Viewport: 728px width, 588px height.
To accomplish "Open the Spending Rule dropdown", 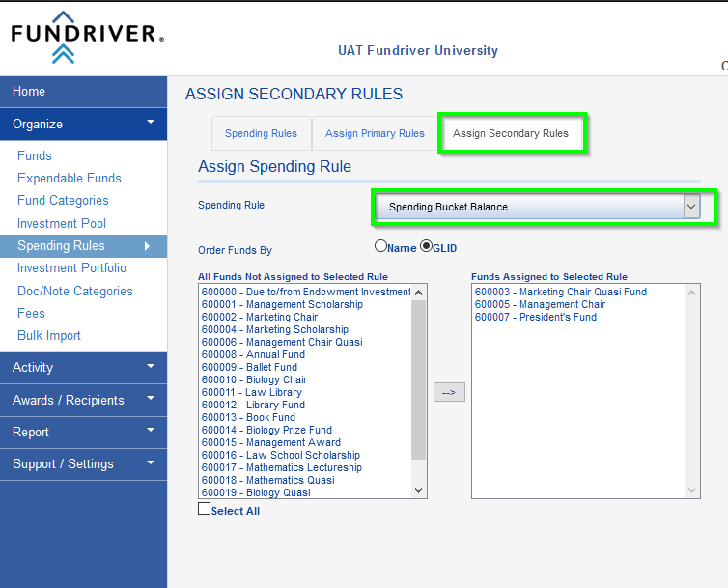I will pos(538,207).
